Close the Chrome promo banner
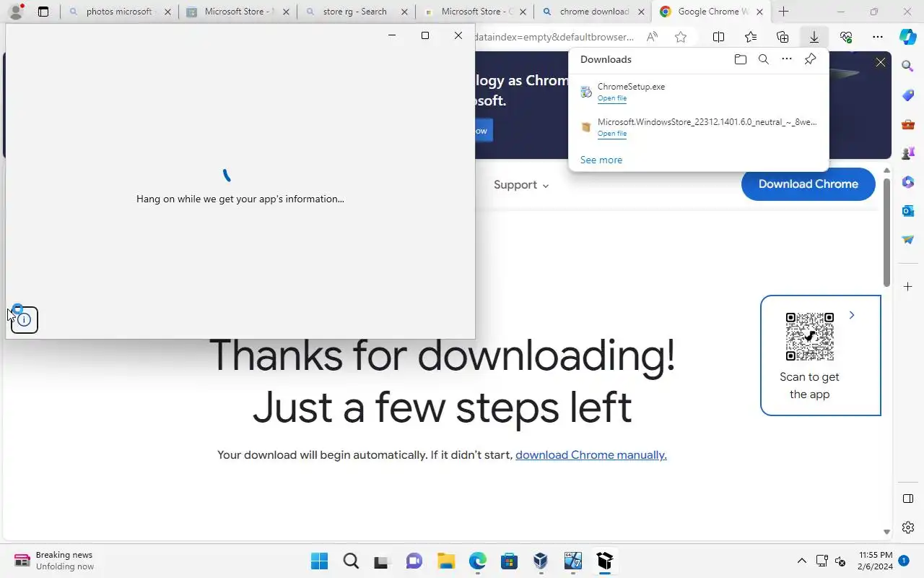Image resolution: width=924 pixels, height=578 pixels. point(881,63)
